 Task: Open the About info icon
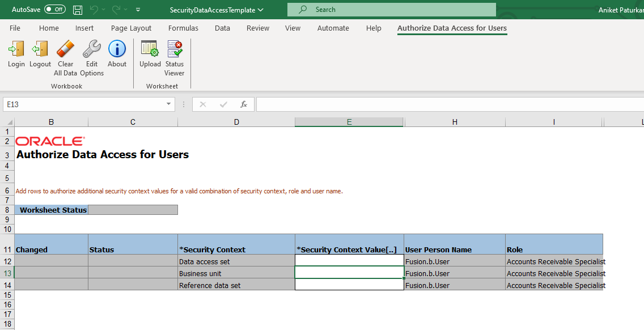tap(117, 49)
